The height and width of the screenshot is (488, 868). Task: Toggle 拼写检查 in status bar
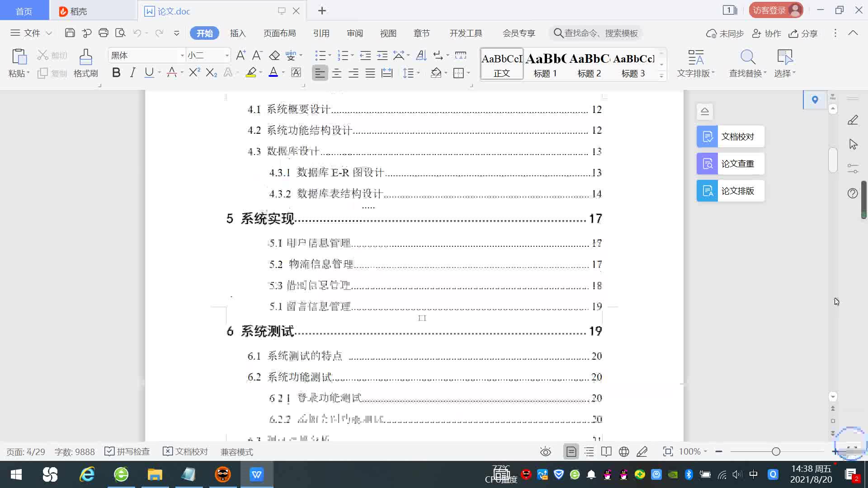tap(127, 452)
